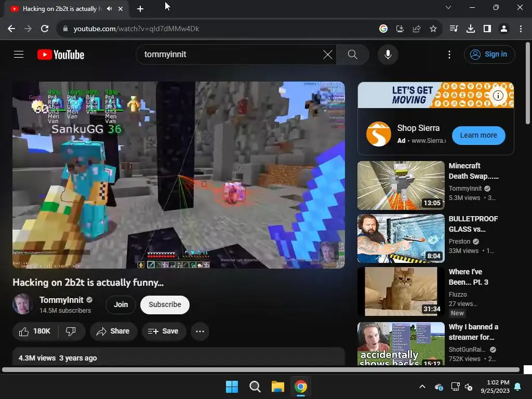Open YouTube hamburger guide menu
The image size is (532, 399).
[19, 54]
